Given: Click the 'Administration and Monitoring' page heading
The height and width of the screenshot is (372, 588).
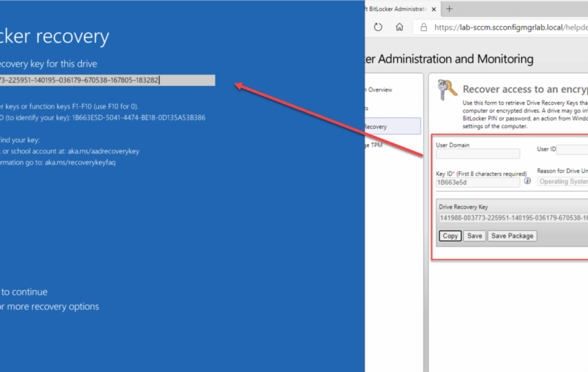Looking at the screenshot, I should tap(456, 59).
